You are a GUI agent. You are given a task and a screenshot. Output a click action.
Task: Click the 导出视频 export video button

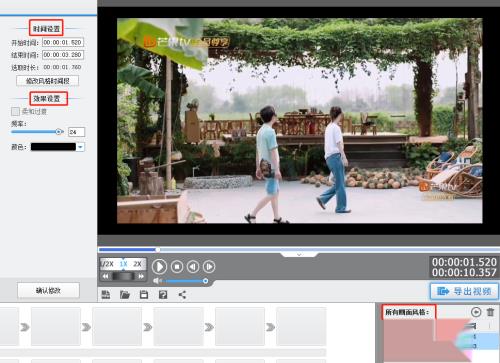(x=464, y=291)
